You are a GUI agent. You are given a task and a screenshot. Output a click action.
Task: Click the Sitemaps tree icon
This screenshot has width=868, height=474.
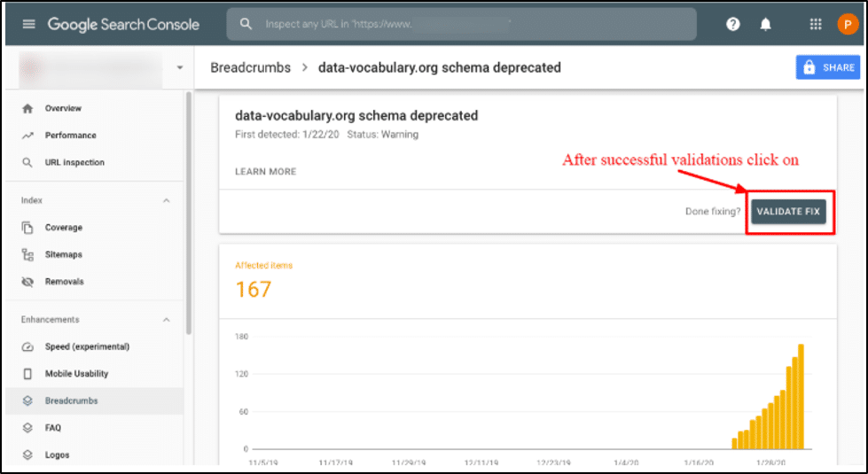[27, 254]
